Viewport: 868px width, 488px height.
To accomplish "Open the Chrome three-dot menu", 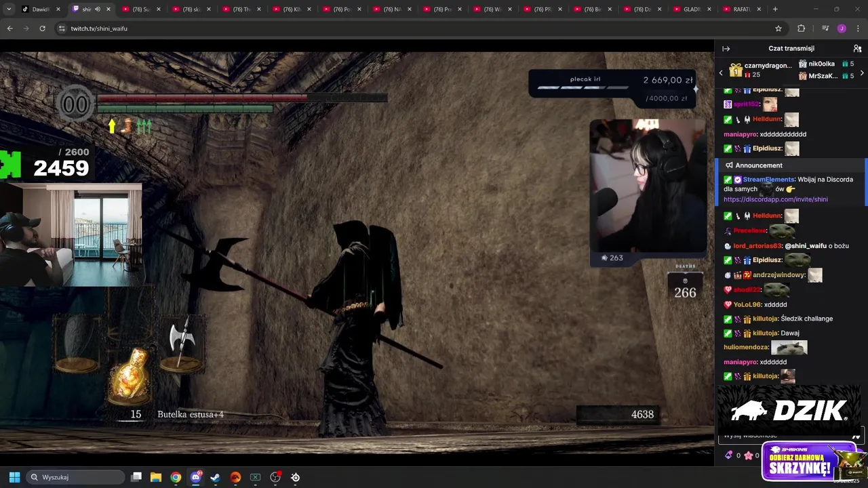I will [x=859, y=28].
